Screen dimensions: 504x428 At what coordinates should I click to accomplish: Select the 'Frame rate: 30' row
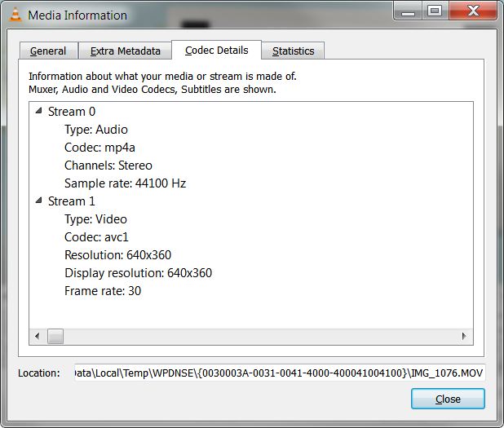pyautogui.click(x=103, y=291)
